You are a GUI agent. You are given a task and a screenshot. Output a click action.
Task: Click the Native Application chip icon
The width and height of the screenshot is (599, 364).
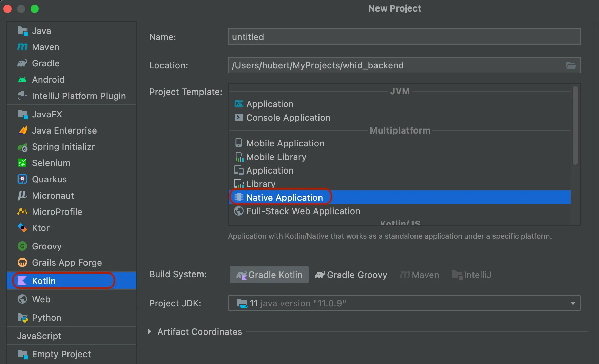coord(239,197)
